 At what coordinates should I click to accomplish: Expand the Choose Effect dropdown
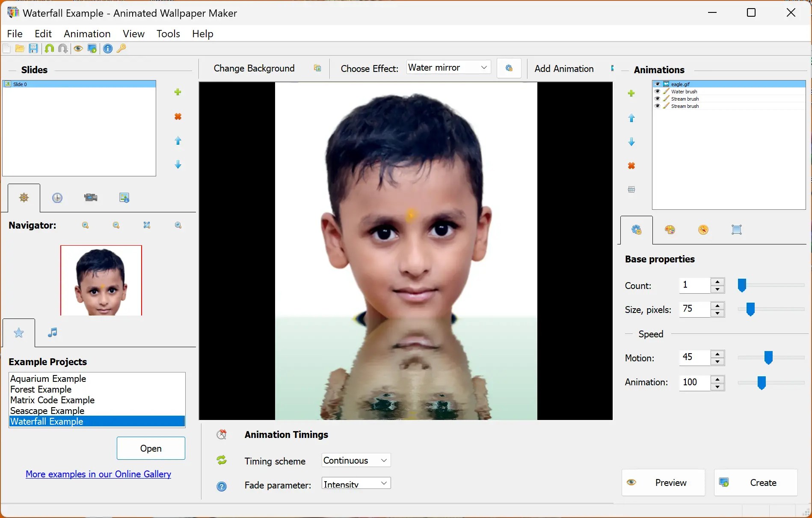[484, 68]
